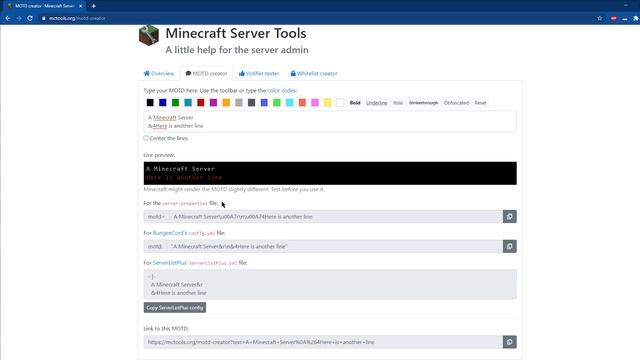Pick the purple color swatch
Image resolution: width=640 pixels, height=360 pixels.
point(213,103)
